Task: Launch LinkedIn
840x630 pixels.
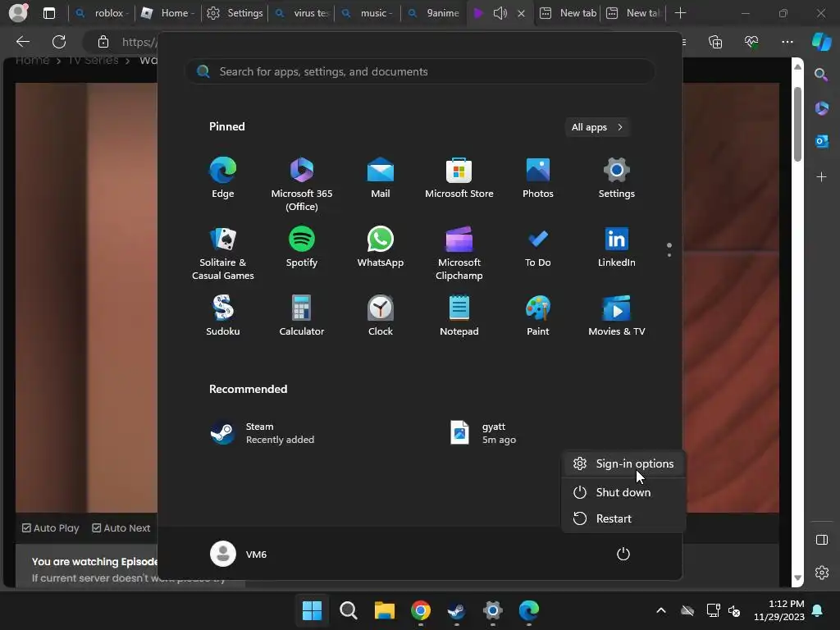Action: point(617,247)
